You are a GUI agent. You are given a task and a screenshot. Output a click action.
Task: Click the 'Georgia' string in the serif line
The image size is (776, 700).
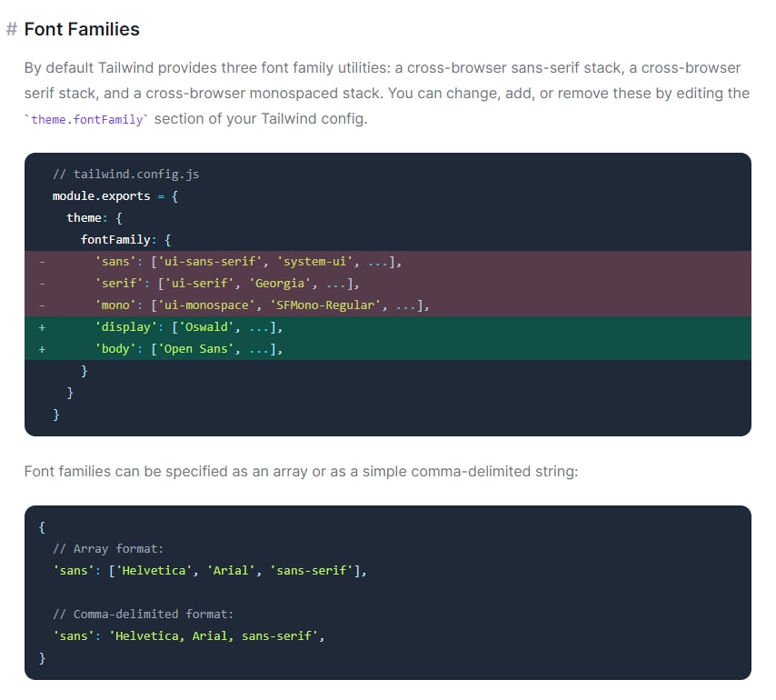coord(281,284)
